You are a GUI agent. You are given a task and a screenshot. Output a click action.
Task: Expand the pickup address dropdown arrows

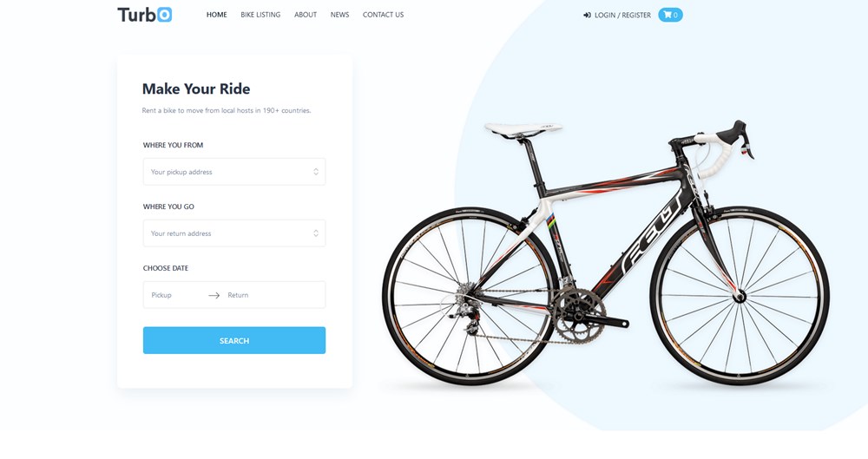(x=316, y=172)
